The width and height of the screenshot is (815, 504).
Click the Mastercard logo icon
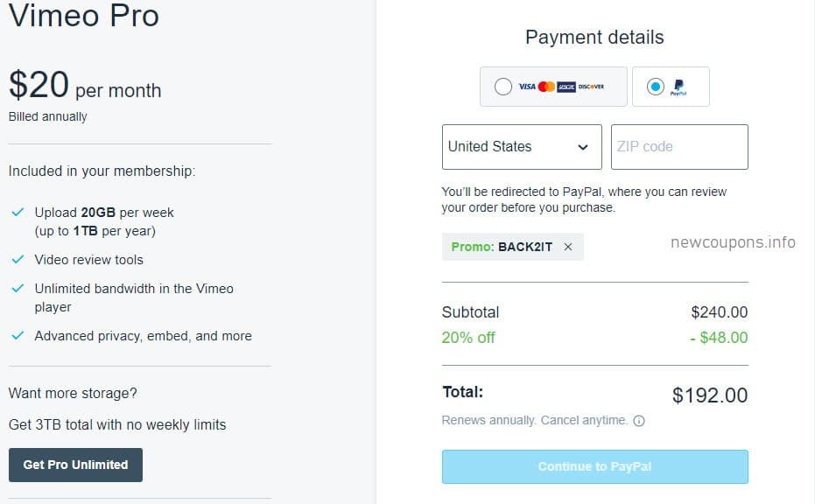(545, 86)
